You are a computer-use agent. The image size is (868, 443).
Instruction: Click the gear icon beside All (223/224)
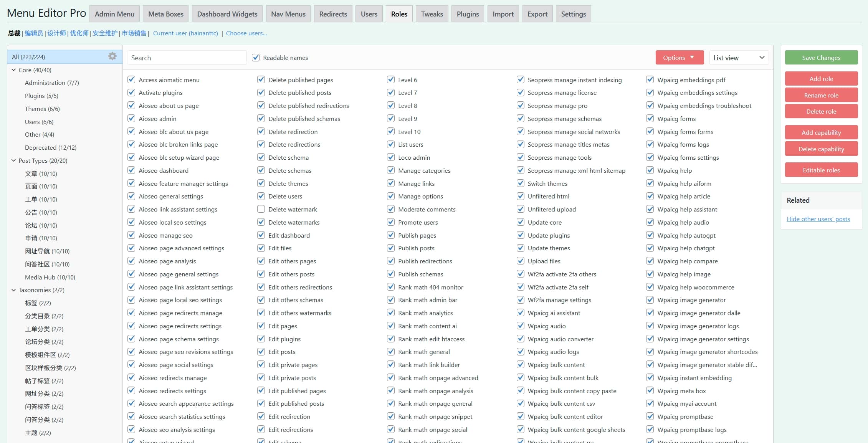[x=112, y=56]
